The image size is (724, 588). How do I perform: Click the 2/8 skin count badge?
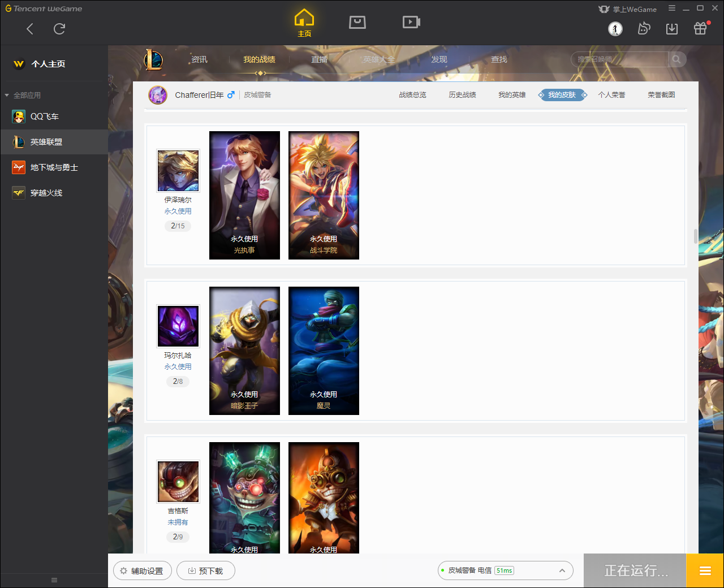tap(178, 382)
